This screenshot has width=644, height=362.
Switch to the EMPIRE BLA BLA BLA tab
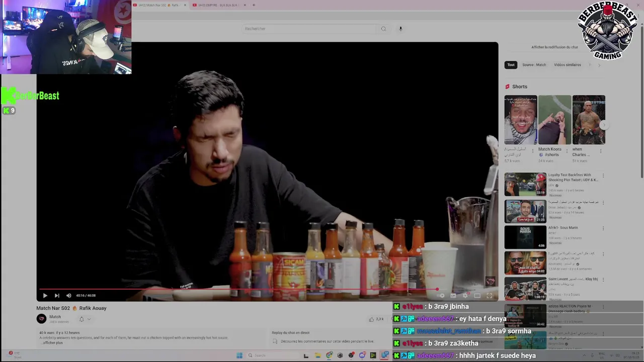click(x=217, y=5)
